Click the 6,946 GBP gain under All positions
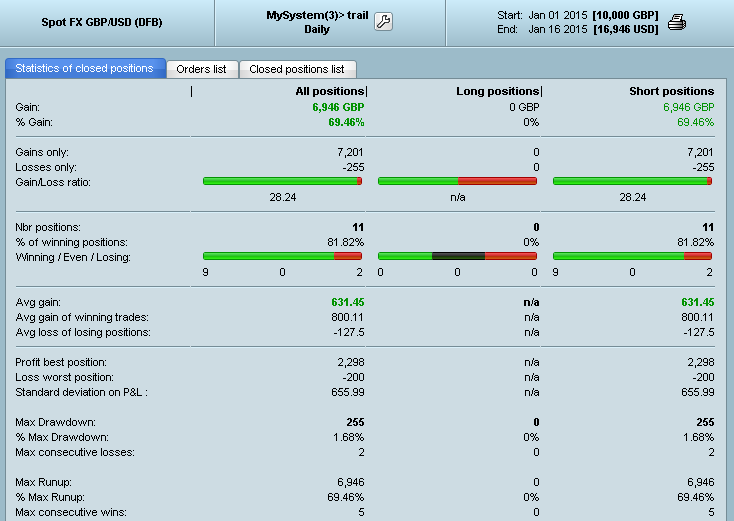This screenshot has height=521, width=734. [x=338, y=107]
